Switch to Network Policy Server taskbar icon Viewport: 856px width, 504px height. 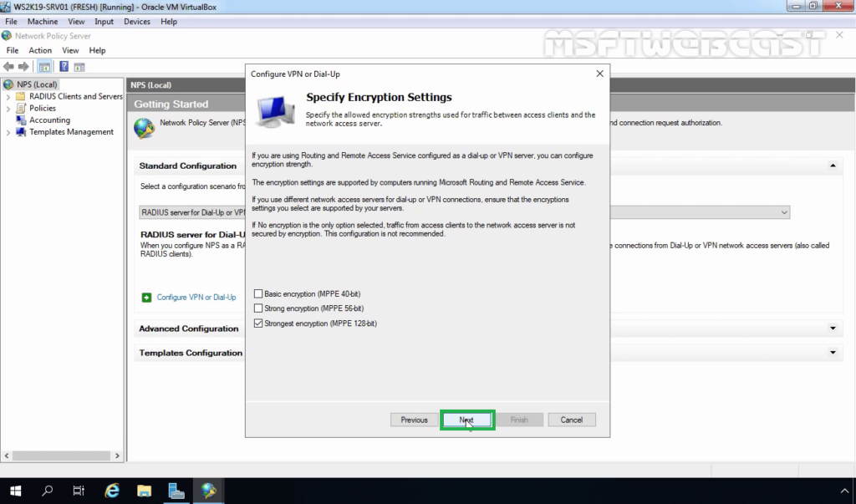pos(208,491)
